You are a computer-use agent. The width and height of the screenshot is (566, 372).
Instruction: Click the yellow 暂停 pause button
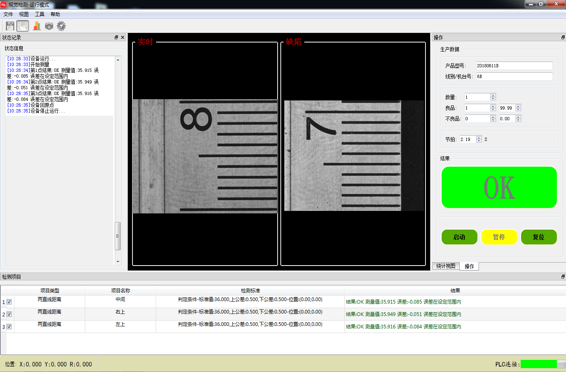pyautogui.click(x=499, y=237)
